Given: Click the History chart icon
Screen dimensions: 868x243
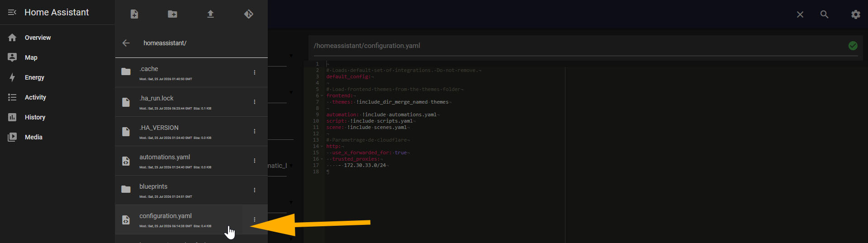Looking at the screenshot, I should pyautogui.click(x=12, y=117).
